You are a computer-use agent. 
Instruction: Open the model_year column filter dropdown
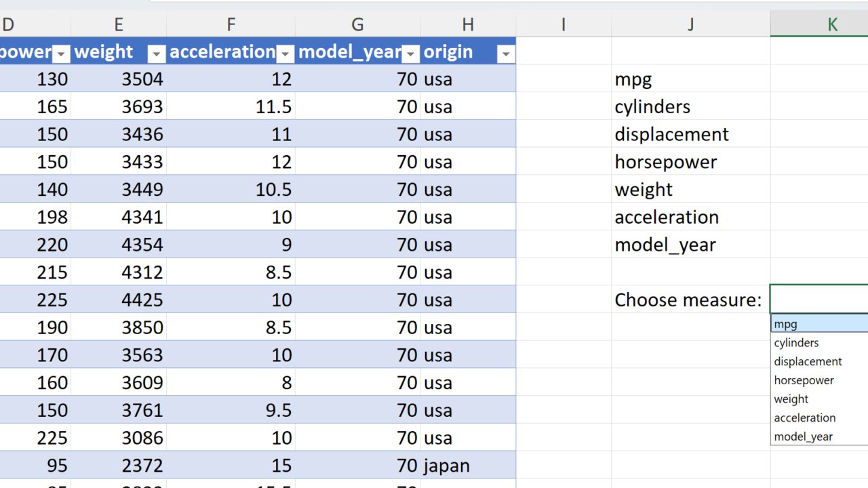(x=411, y=54)
